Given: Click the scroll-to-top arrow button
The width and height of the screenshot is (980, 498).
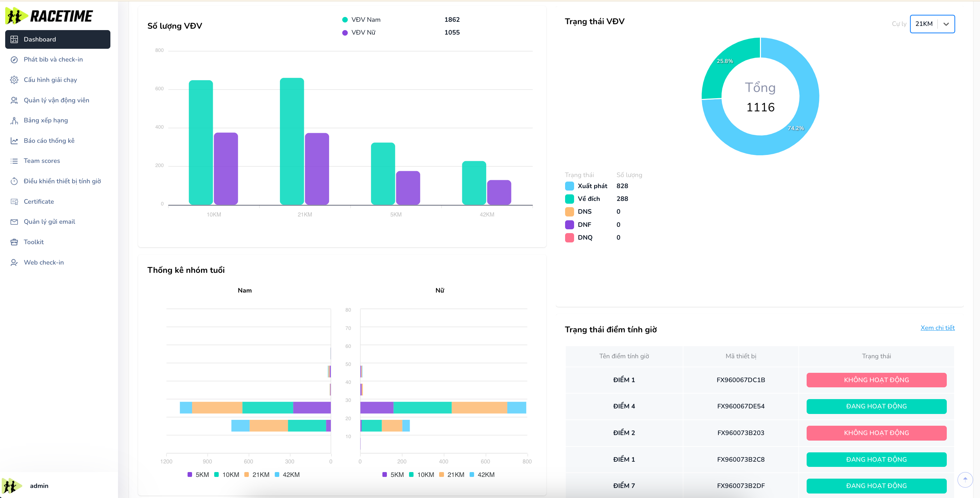Looking at the screenshot, I should 965,479.
